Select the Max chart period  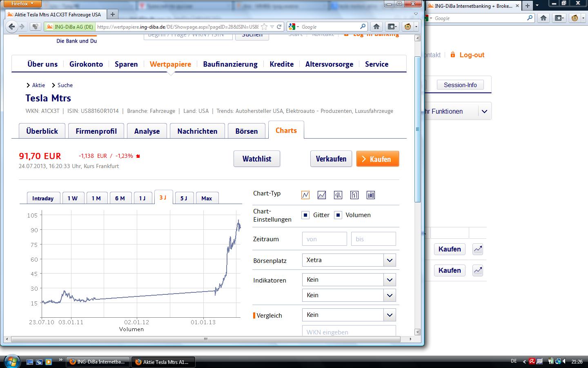click(207, 198)
